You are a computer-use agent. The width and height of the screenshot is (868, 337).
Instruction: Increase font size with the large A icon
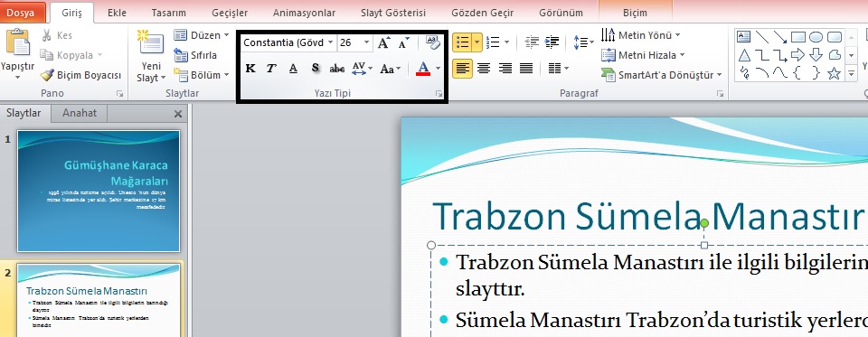383,42
